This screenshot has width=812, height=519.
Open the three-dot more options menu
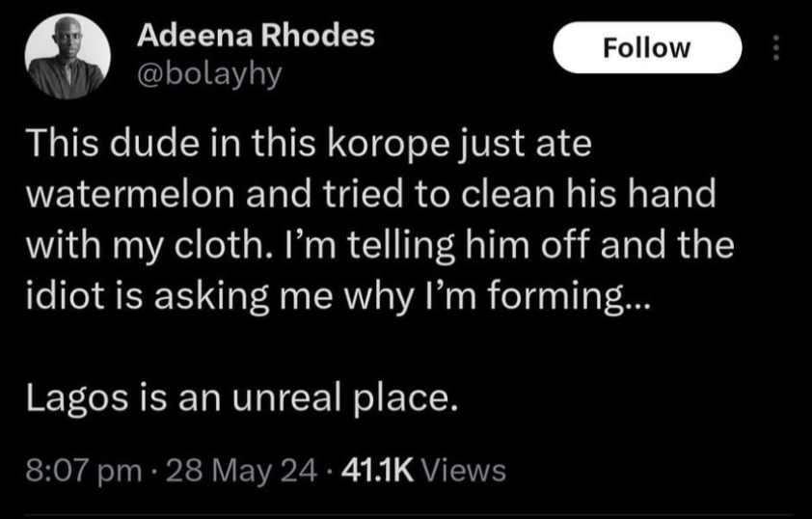click(779, 47)
